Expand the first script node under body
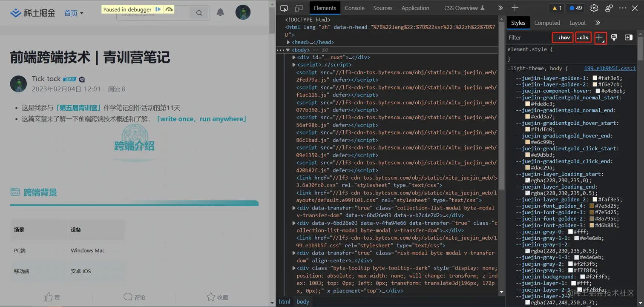The image size is (644, 307). click(x=294, y=65)
